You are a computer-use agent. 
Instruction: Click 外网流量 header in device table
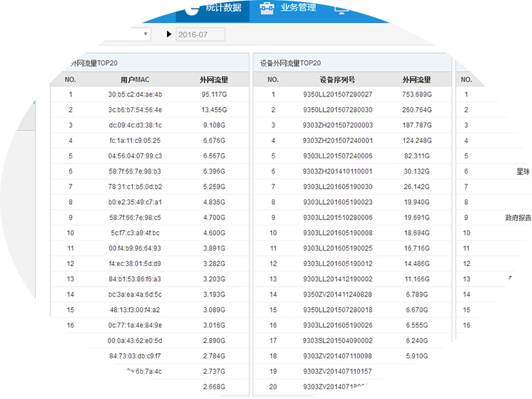click(x=417, y=80)
